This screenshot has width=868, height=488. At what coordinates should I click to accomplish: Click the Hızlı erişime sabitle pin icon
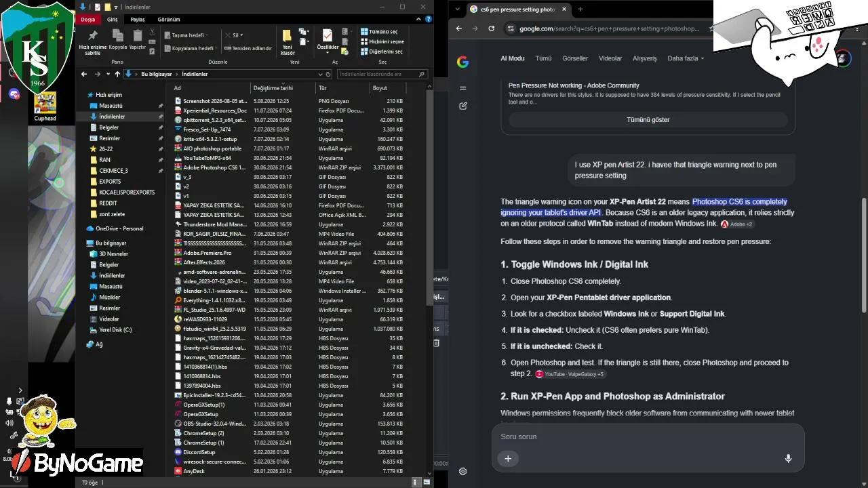[93, 36]
